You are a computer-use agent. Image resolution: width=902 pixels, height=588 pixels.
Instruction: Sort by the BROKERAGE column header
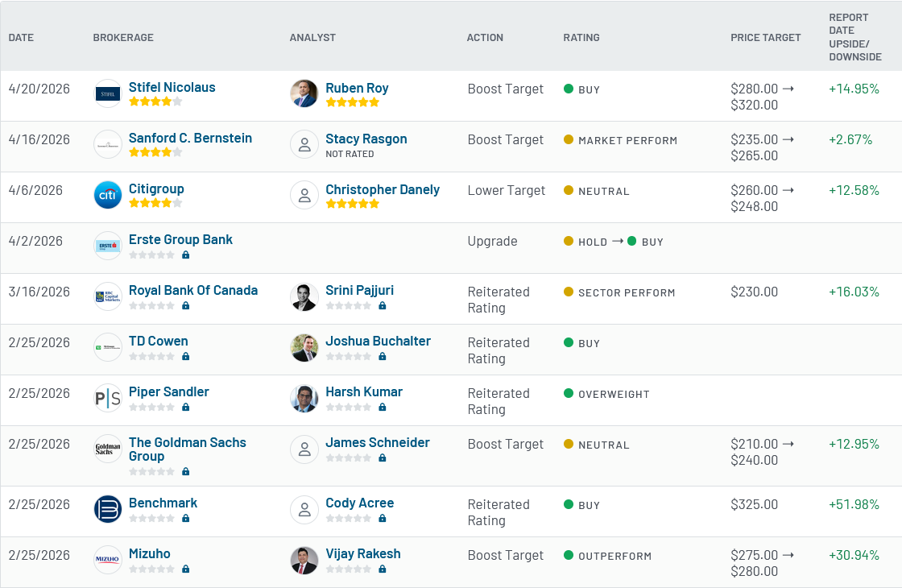pyautogui.click(x=123, y=37)
